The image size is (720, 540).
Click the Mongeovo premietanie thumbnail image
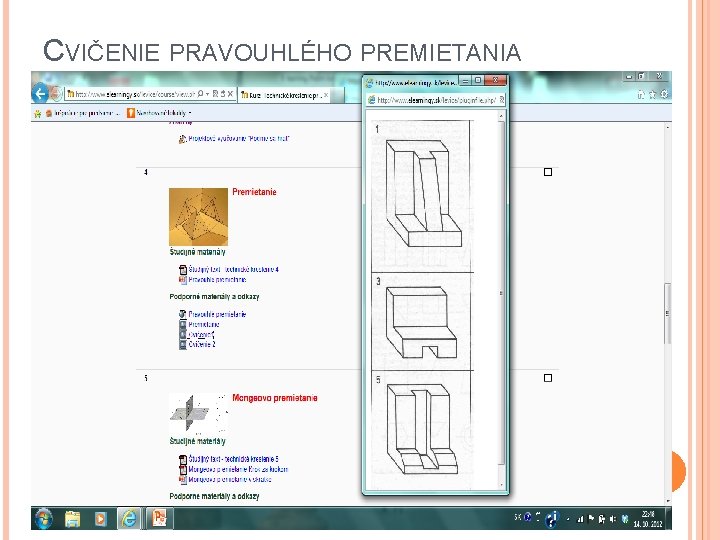pos(198,413)
